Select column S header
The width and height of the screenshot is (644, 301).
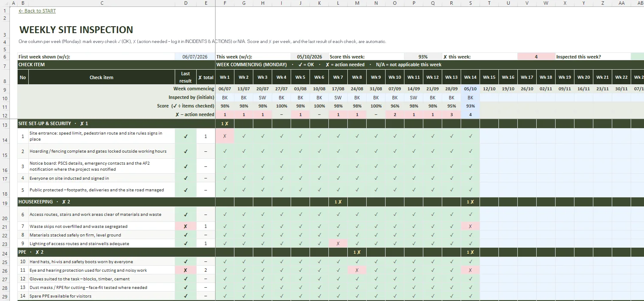point(471,3)
